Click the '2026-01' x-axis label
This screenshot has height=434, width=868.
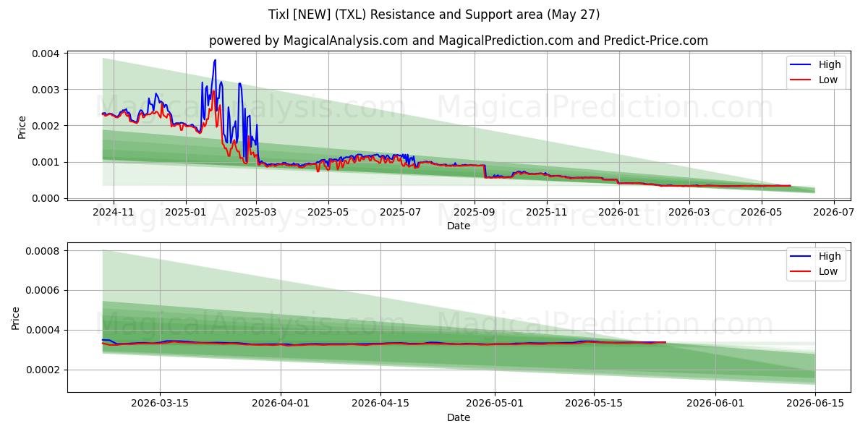point(619,213)
